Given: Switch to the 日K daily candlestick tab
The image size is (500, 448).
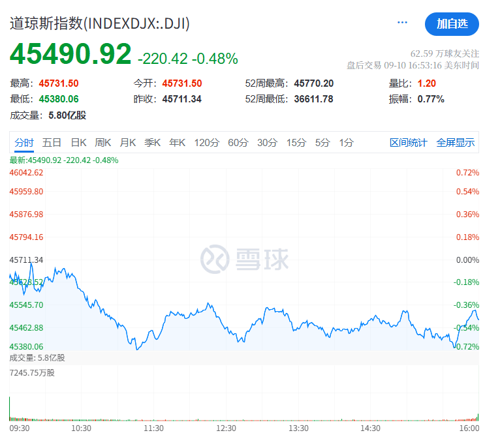Looking at the screenshot, I should 78,142.
